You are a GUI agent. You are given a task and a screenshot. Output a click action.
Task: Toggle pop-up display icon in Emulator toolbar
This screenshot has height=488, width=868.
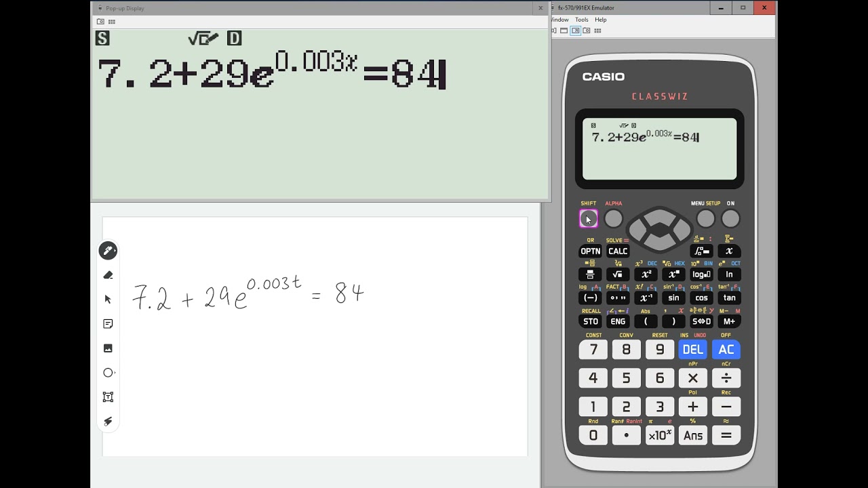pos(575,30)
